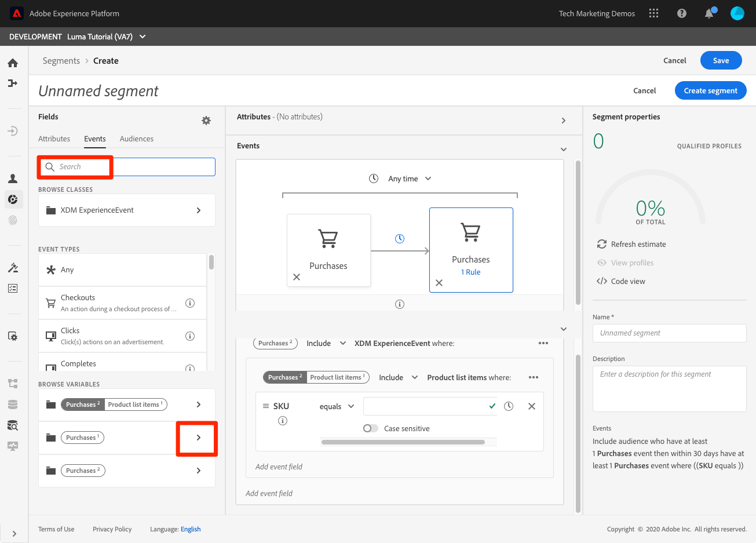Viewport: 756px width, 543px height.
Task: Focus the events Search field
Action: (127, 167)
